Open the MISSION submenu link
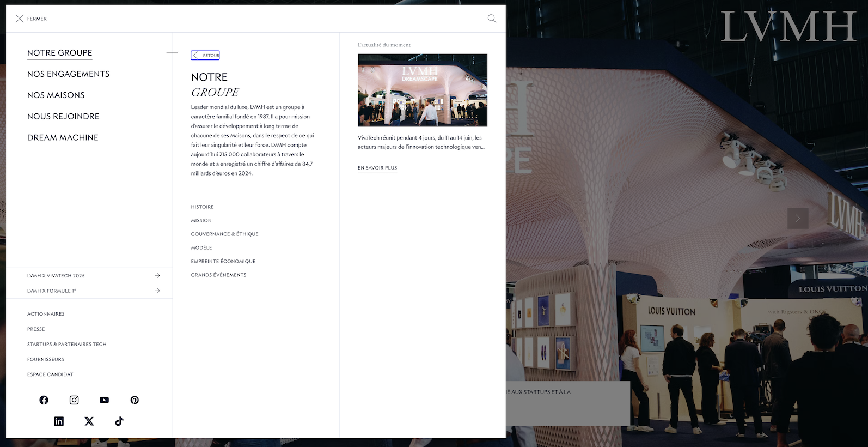The width and height of the screenshot is (868, 447). [x=201, y=221]
